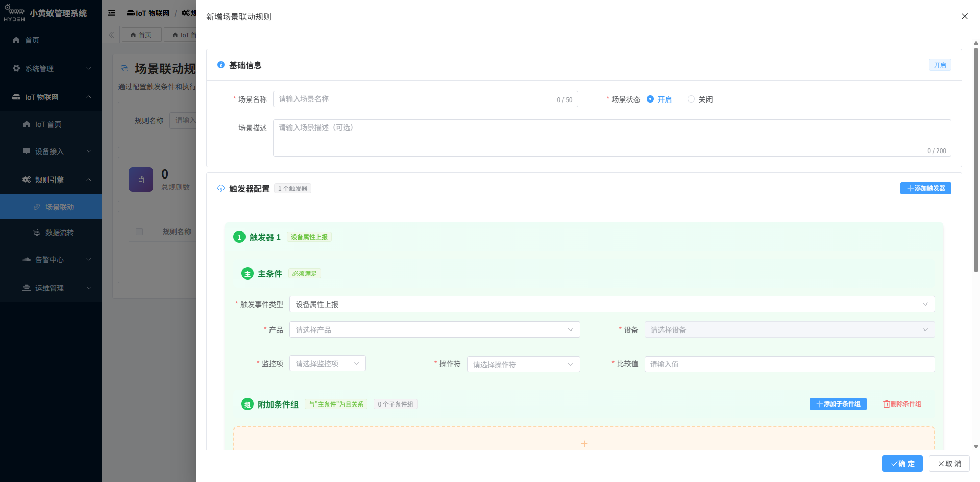The width and height of the screenshot is (980, 482).
Task: Click the 系统管理 gear icon
Action: tap(16, 68)
